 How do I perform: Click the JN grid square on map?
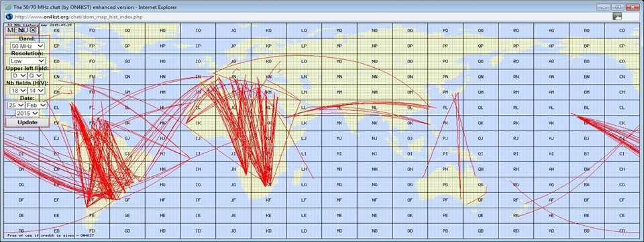233,77
